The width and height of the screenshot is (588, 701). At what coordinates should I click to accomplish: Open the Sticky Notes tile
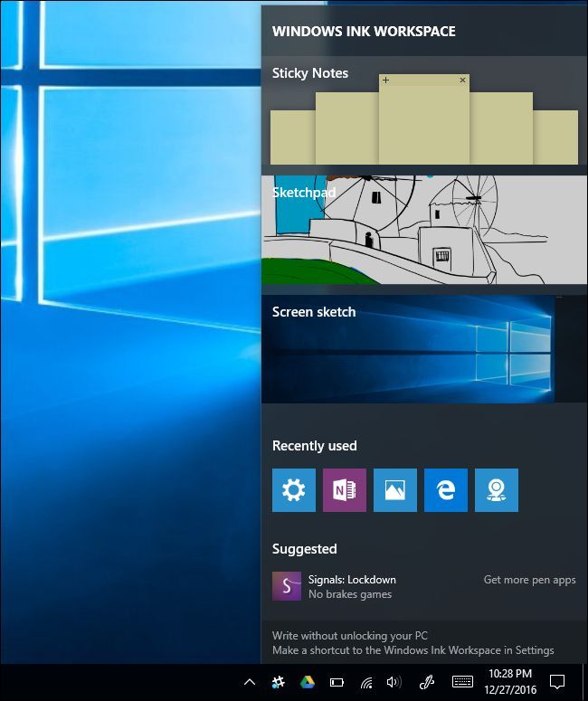pyautogui.click(x=424, y=110)
